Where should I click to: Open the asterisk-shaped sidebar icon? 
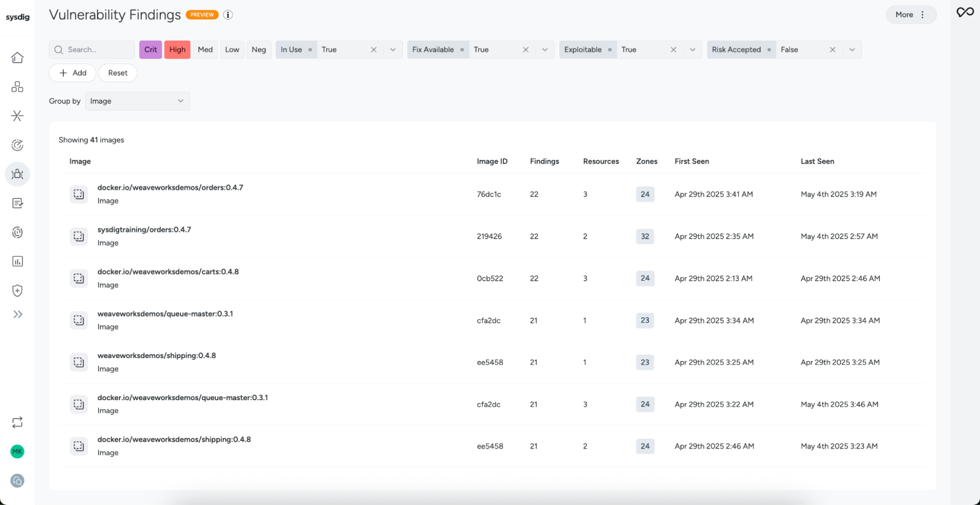(x=18, y=116)
